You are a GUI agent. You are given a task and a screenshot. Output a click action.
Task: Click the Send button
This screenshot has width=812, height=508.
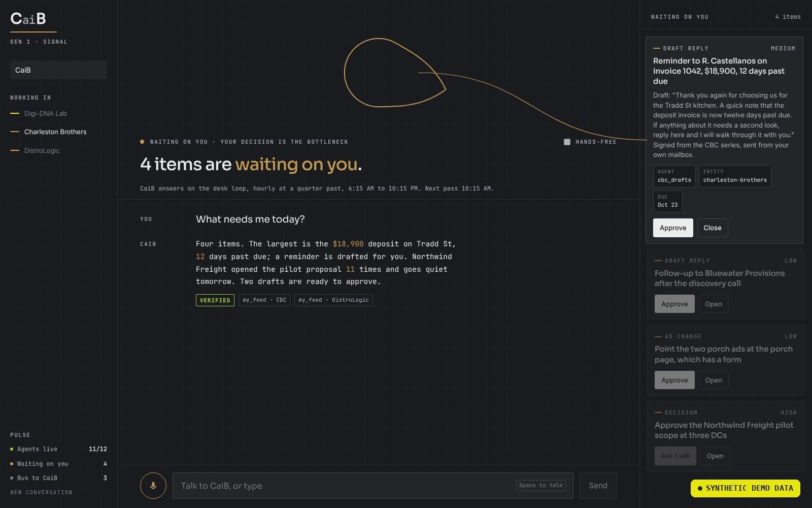coord(598,486)
